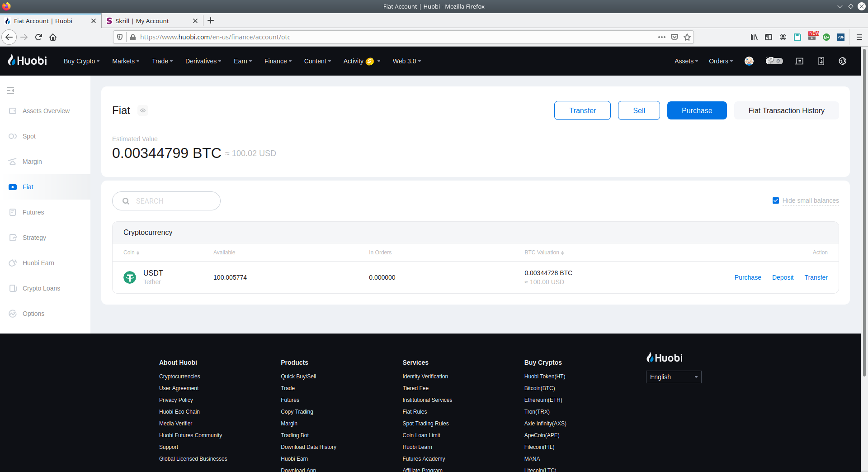This screenshot has width=868, height=472.
Task: Click Quick Buy/Sell footer link
Action: (x=298, y=377)
